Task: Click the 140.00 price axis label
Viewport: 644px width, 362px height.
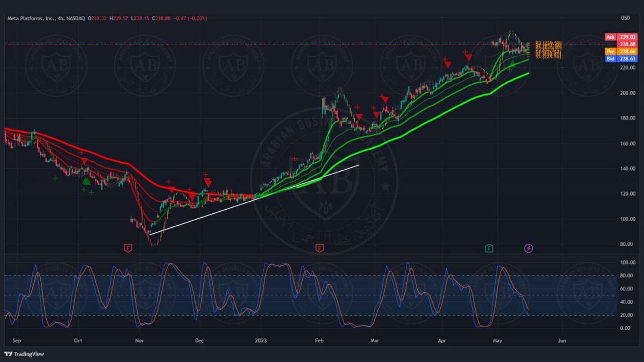Action: pyautogui.click(x=627, y=169)
